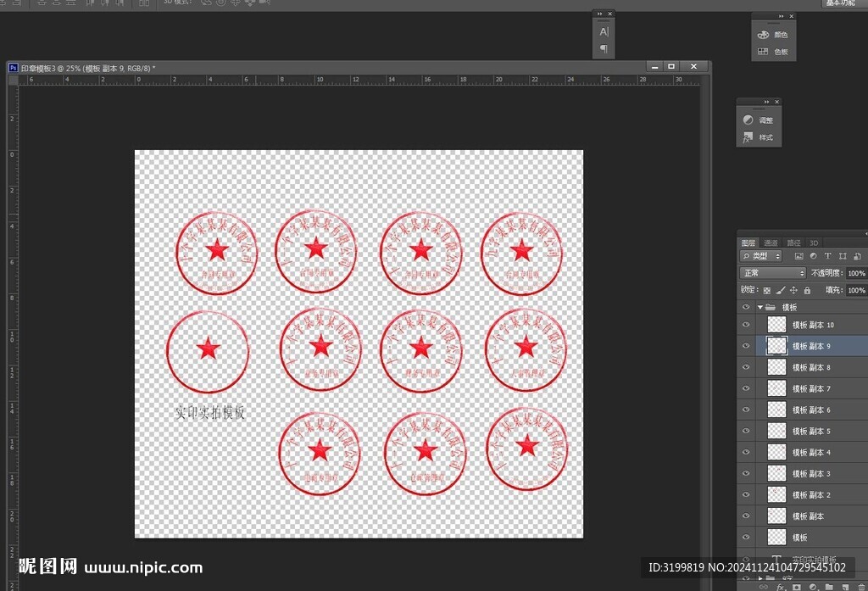Switch to the 图层 tab
The width and height of the screenshot is (868, 591).
pyautogui.click(x=748, y=243)
